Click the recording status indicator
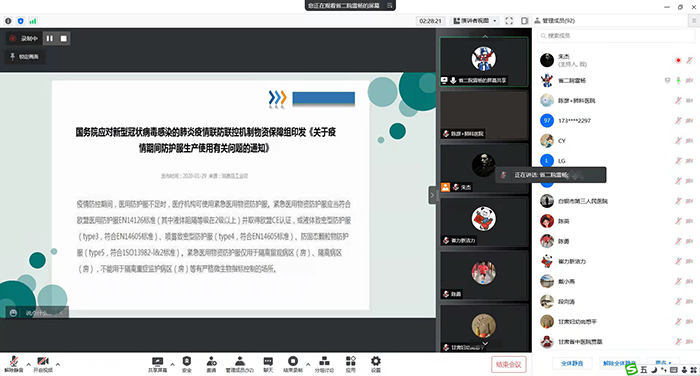 tap(24, 38)
